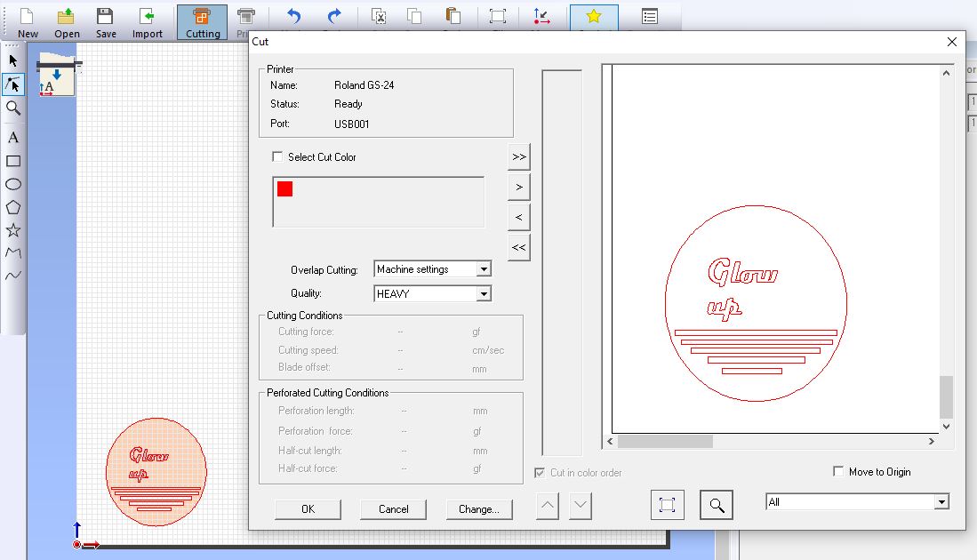The width and height of the screenshot is (977, 560).
Task: Click the preview scroll right arrow
Action: click(932, 441)
